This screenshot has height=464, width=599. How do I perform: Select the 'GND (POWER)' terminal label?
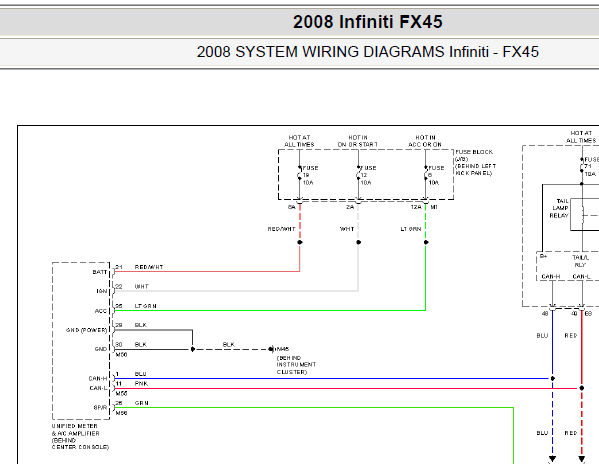[86, 330]
